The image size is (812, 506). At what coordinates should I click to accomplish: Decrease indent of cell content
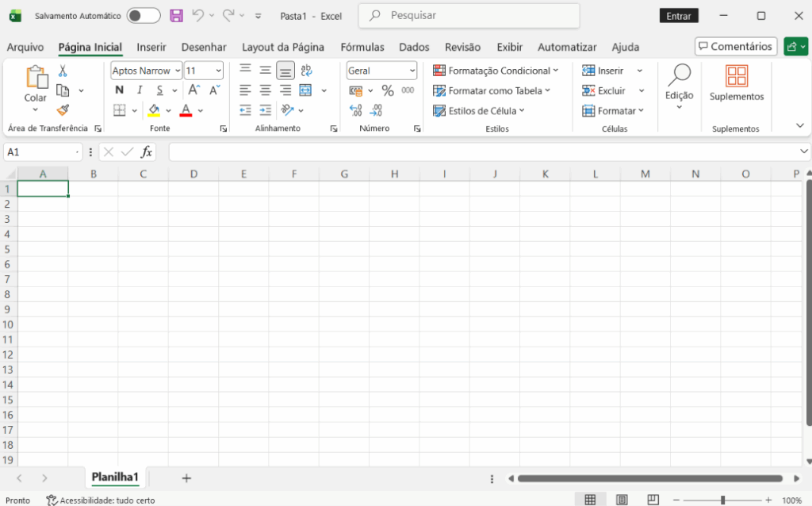[x=246, y=110]
